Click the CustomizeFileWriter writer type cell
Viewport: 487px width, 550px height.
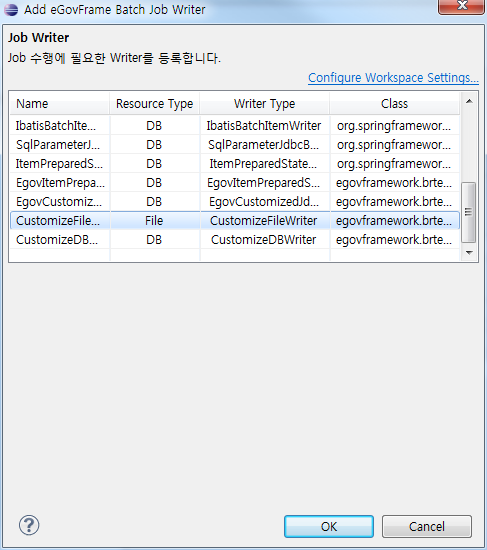click(x=265, y=221)
